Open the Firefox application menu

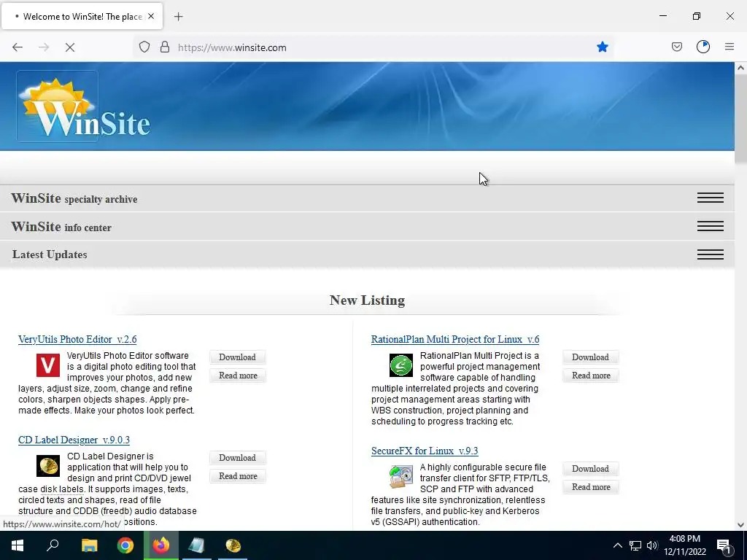click(x=729, y=47)
